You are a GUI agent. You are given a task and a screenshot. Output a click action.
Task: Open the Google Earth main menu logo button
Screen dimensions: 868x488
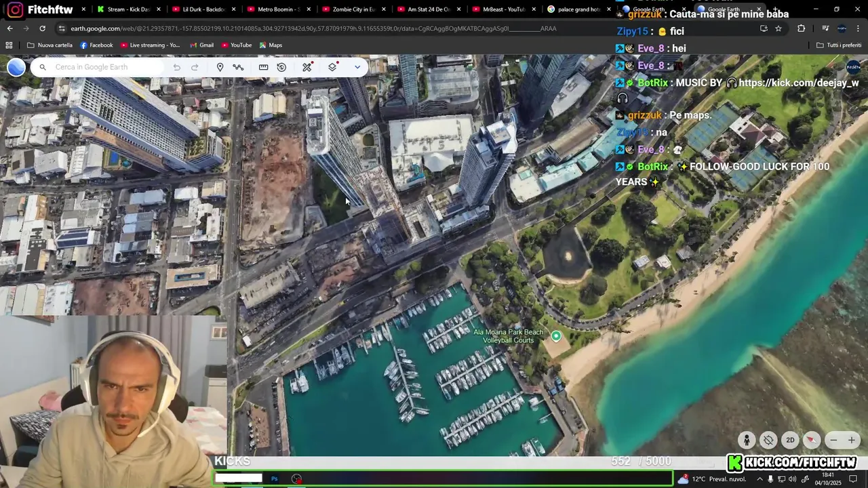[16, 67]
